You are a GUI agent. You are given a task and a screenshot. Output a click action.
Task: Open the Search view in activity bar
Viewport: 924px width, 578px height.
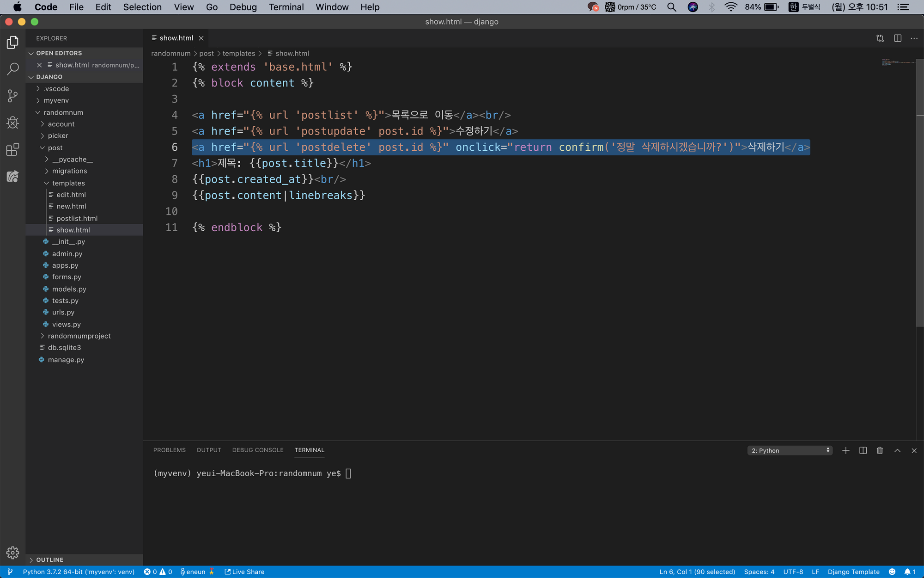point(12,69)
